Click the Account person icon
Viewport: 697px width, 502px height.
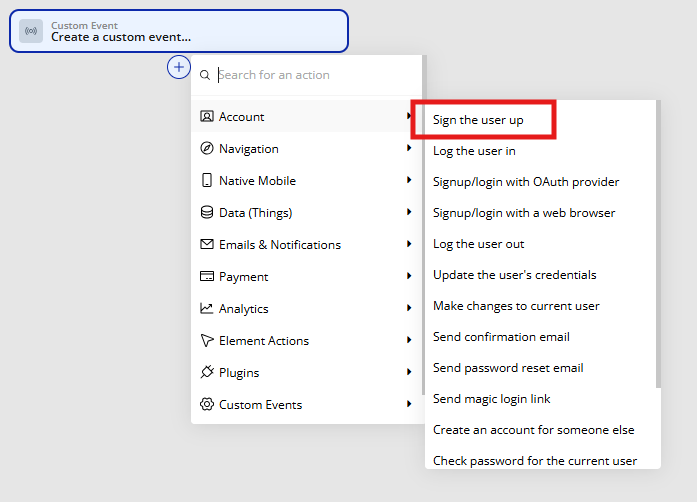click(207, 116)
